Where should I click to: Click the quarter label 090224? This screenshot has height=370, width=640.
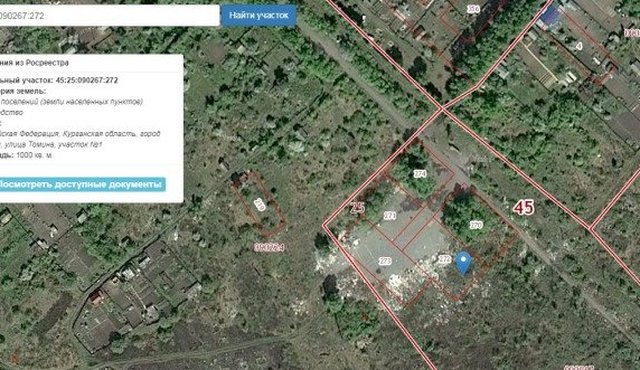(x=269, y=247)
